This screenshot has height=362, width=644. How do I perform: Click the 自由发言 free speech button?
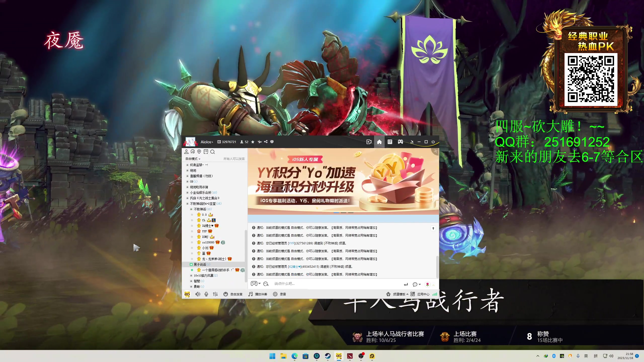tap(233, 294)
